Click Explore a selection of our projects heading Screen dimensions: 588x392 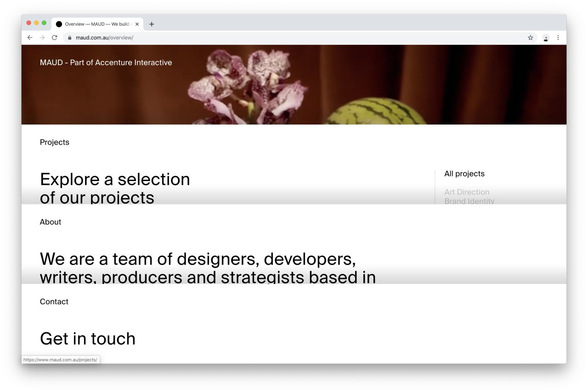115,187
